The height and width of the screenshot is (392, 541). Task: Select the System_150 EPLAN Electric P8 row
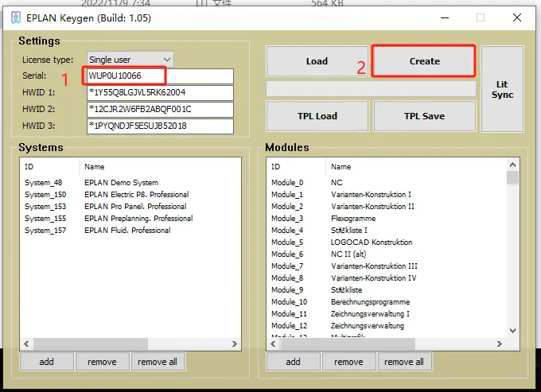(x=130, y=195)
